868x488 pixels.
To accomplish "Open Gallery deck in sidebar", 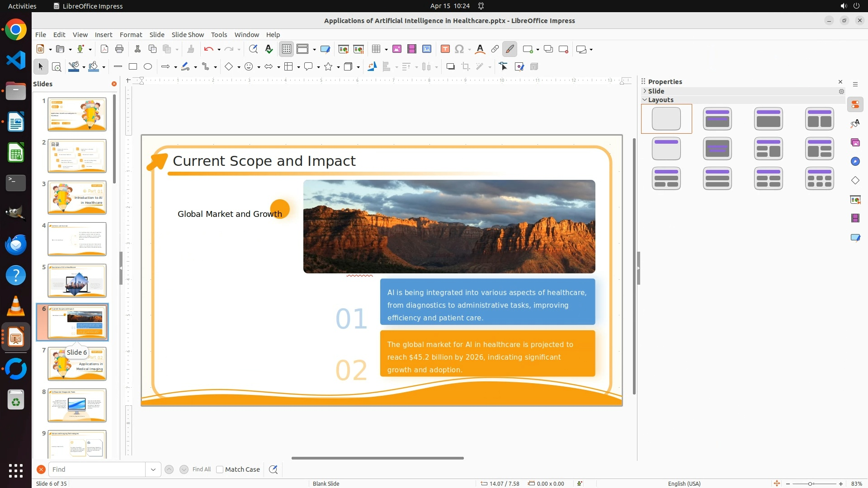I will (x=855, y=143).
